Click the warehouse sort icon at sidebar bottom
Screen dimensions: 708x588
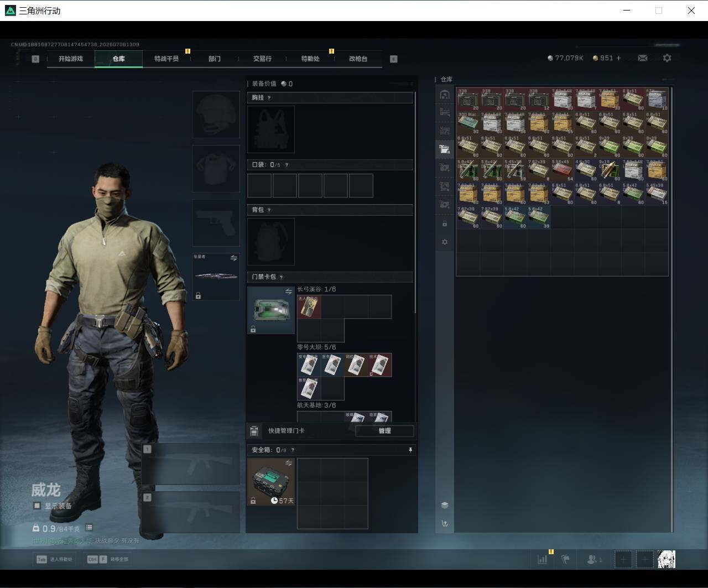(x=445, y=523)
